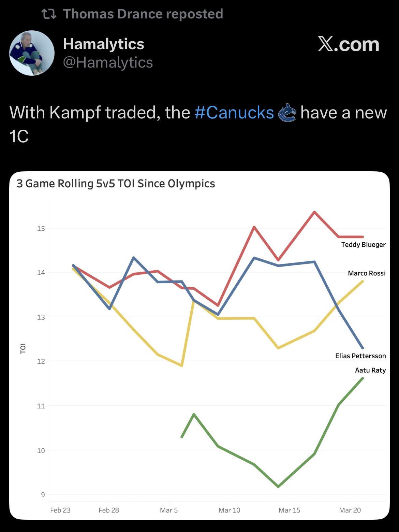
Task: Click the Mar 20 axis label
Action: pos(350,510)
